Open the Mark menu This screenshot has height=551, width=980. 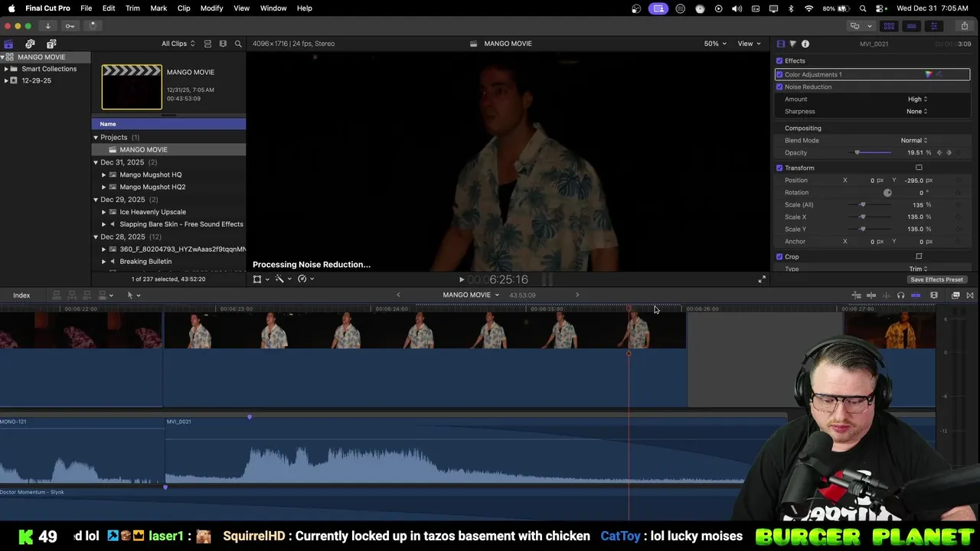(158, 8)
